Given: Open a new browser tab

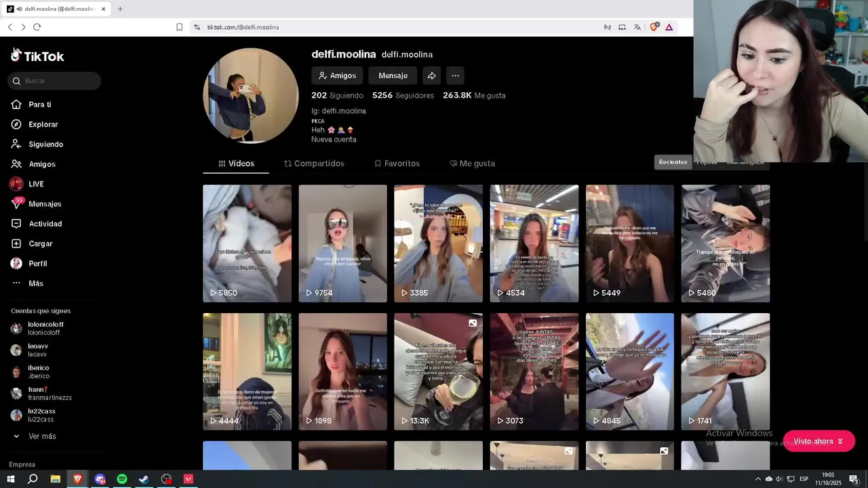Looking at the screenshot, I should (x=120, y=9).
